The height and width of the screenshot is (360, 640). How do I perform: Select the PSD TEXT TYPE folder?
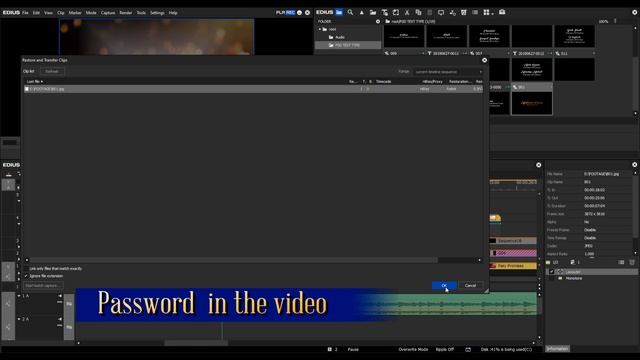coord(348,45)
